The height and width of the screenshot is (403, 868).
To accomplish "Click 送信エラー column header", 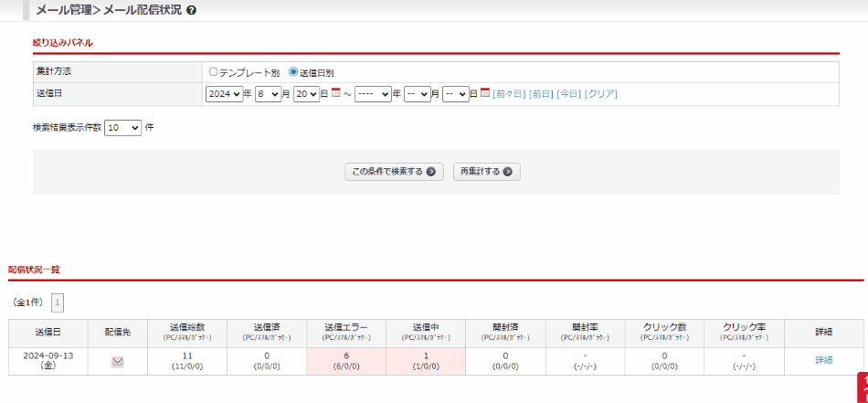I will pyautogui.click(x=346, y=332).
